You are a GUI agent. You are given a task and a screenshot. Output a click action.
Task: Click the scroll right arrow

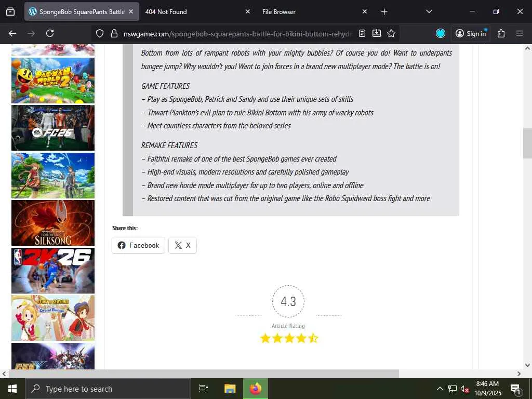click(x=519, y=374)
